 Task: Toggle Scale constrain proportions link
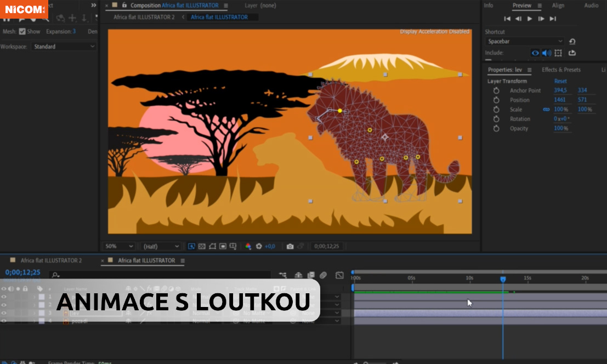(546, 110)
